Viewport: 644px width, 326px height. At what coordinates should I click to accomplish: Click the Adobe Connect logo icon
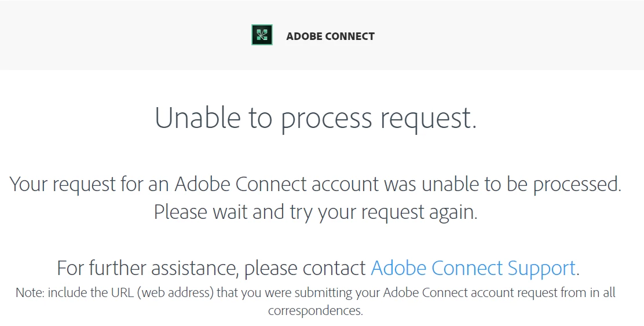pyautogui.click(x=262, y=35)
